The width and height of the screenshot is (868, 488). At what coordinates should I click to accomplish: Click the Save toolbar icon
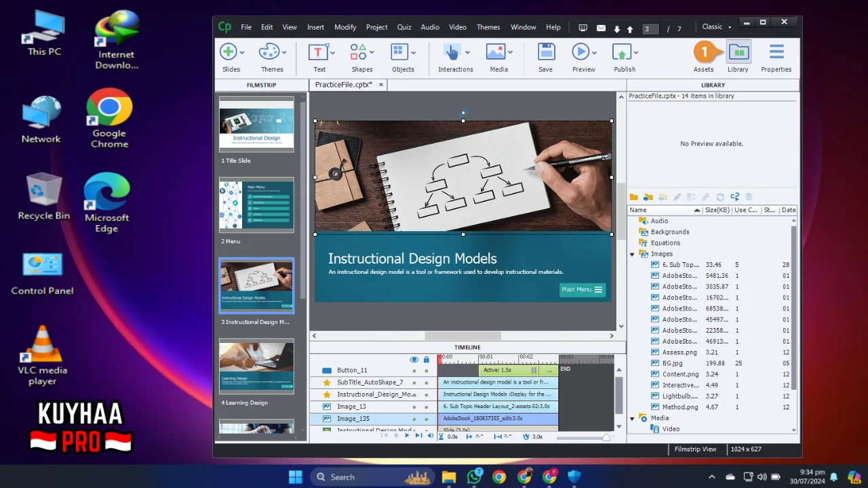(546, 52)
